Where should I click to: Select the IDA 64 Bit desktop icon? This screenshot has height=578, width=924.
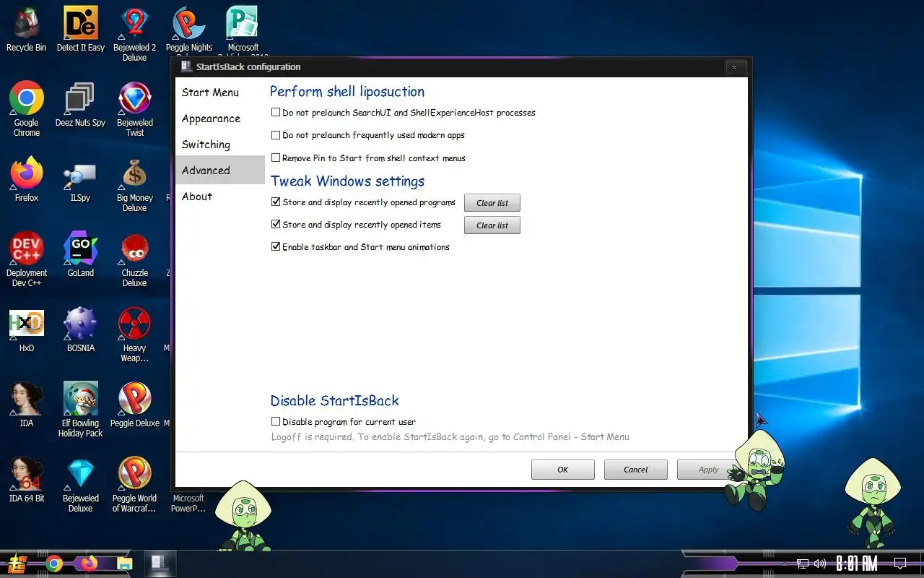pos(26,480)
